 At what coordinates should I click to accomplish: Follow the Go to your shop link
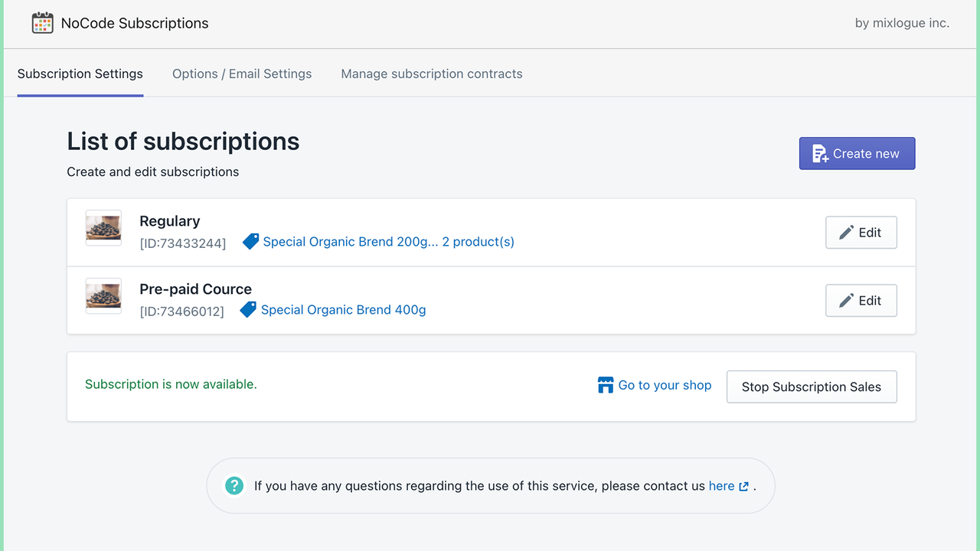[665, 385]
